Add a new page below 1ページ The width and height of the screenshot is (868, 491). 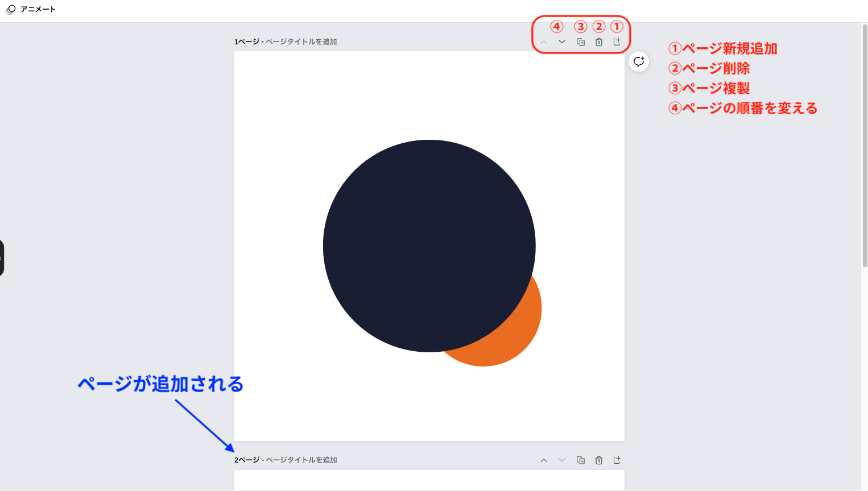point(617,41)
